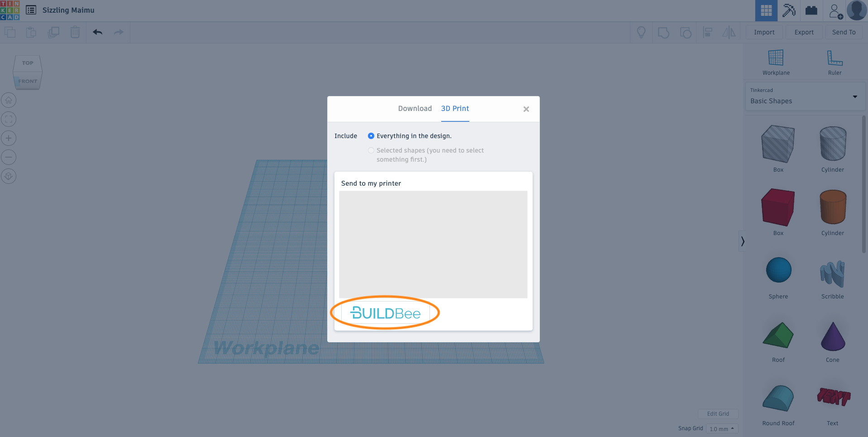Open the 3D design grid view
This screenshot has width=868, height=437.
click(766, 10)
